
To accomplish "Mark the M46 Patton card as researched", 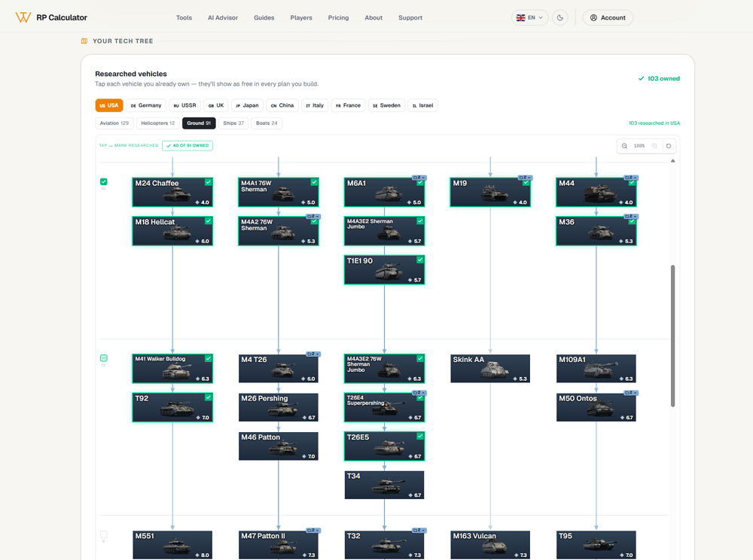I will click(x=279, y=446).
